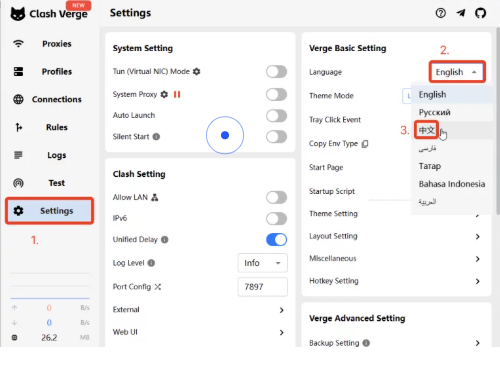Expand the Backup Setting row
This screenshot has height=365, width=500.
[x=396, y=343]
